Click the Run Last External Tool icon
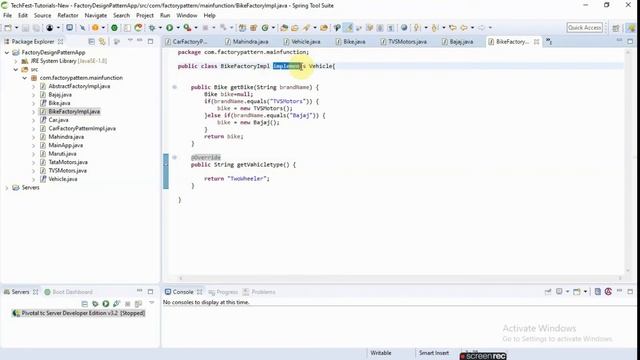 click(187, 28)
